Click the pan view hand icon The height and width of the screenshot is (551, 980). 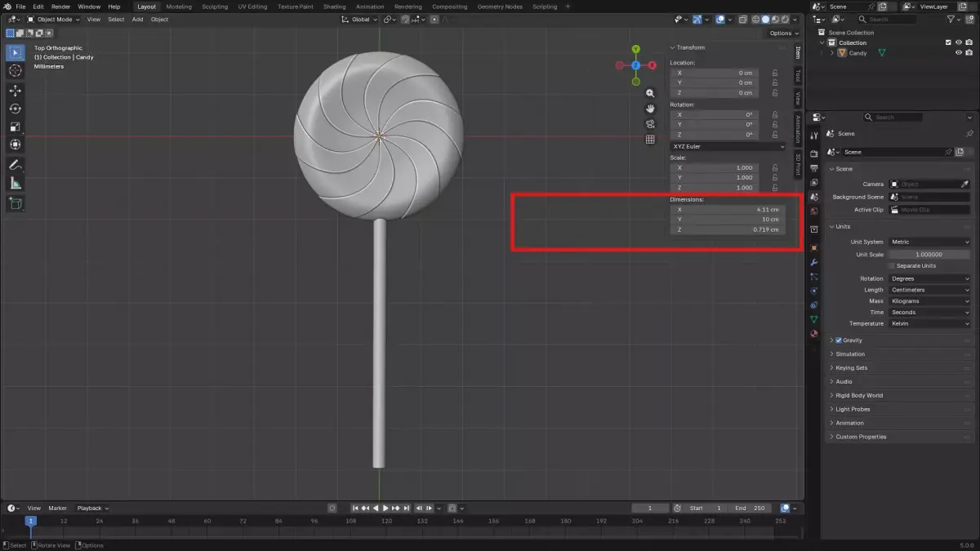(x=650, y=109)
